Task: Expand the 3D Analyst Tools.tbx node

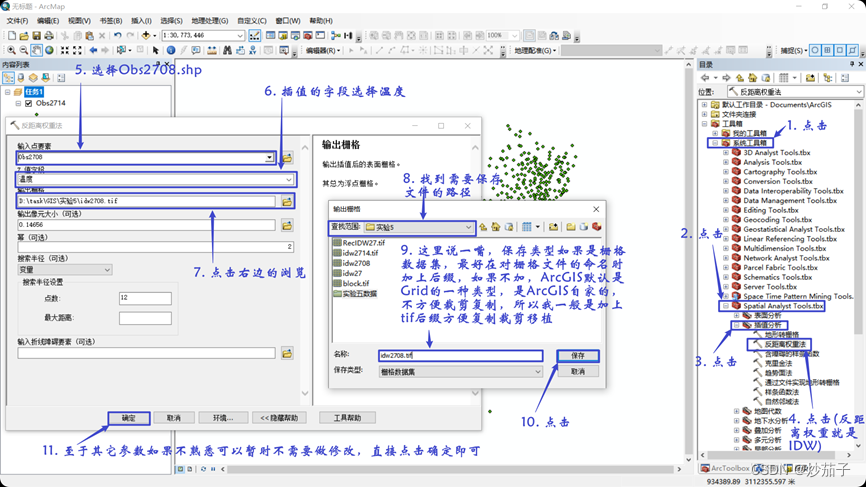Action: (726, 152)
